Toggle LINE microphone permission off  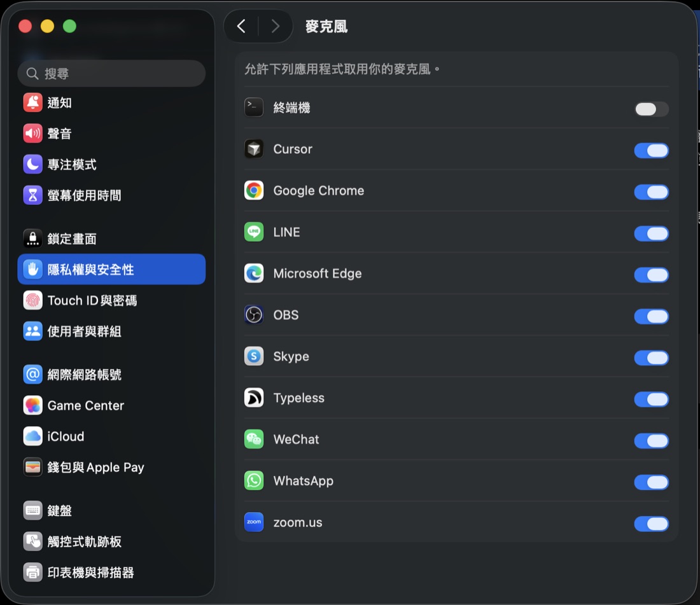652,233
